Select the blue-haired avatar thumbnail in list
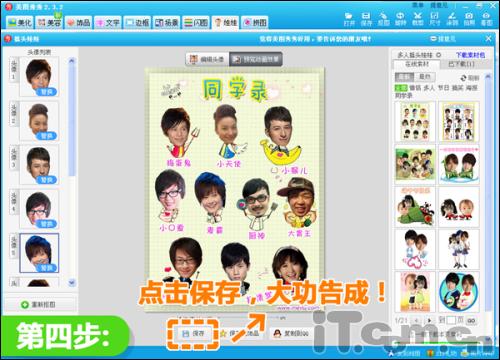Image resolution: width=500 pixels, height=360 pixels. [39, 253]
